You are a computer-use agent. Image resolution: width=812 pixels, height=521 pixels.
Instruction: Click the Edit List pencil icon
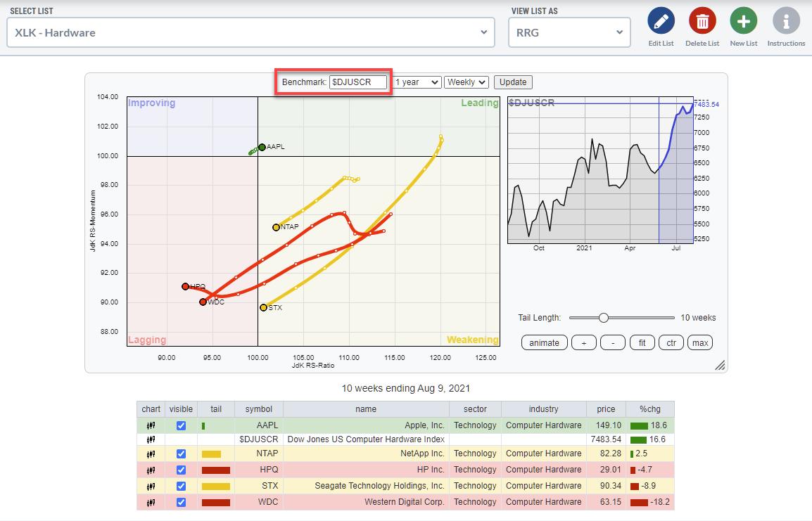pos(661,21)
